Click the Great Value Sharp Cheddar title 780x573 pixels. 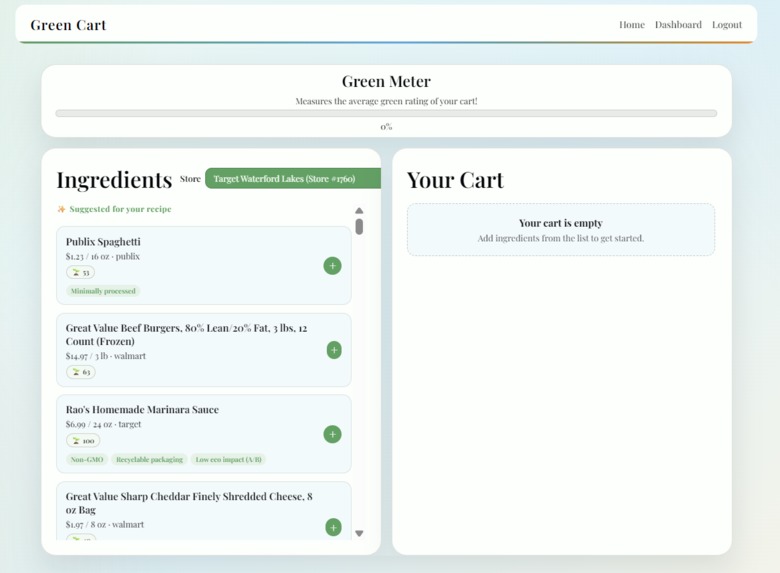click(189, 503)
